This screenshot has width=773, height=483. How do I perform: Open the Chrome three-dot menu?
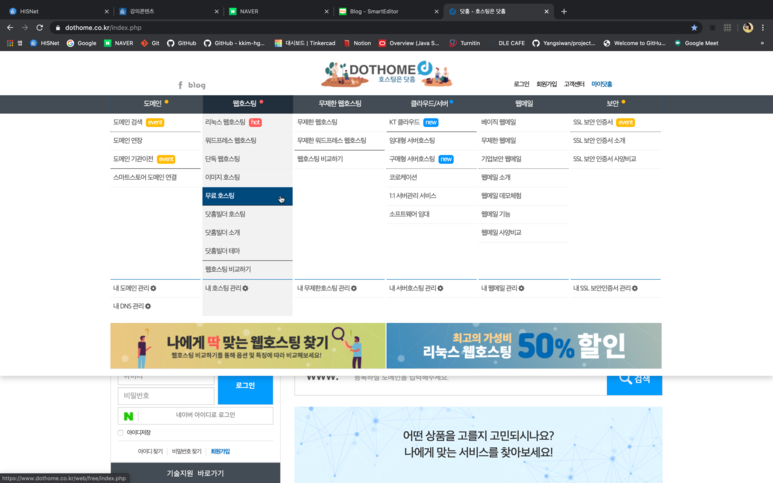coord(763,28)
